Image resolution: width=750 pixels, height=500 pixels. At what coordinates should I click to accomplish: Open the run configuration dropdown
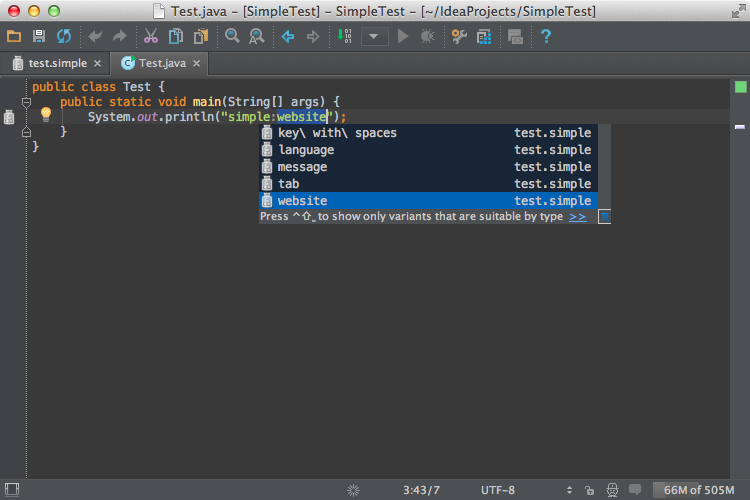tap(375, 37)
